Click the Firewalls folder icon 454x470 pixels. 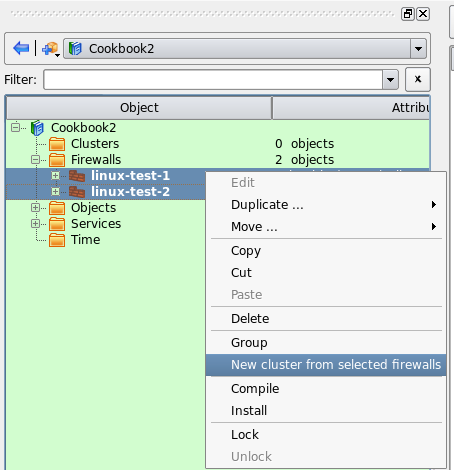point(57,160)
